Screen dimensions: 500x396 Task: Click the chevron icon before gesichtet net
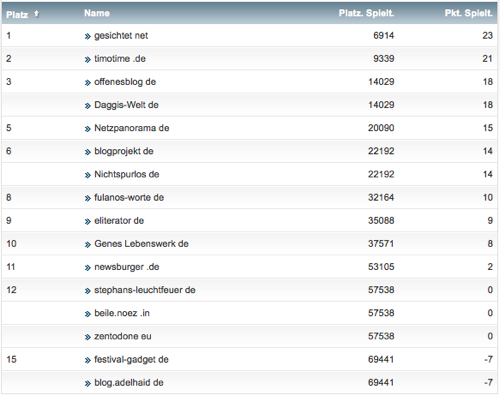coord(88,37)
